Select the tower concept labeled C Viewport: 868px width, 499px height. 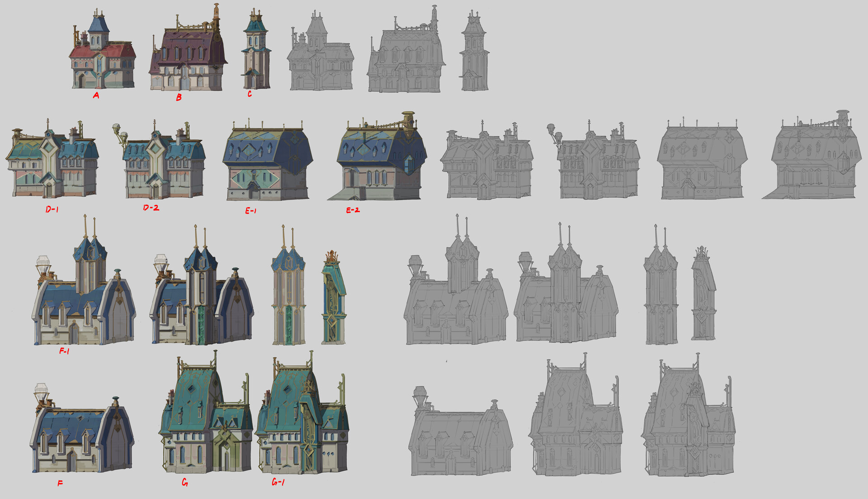pos(255,50)
